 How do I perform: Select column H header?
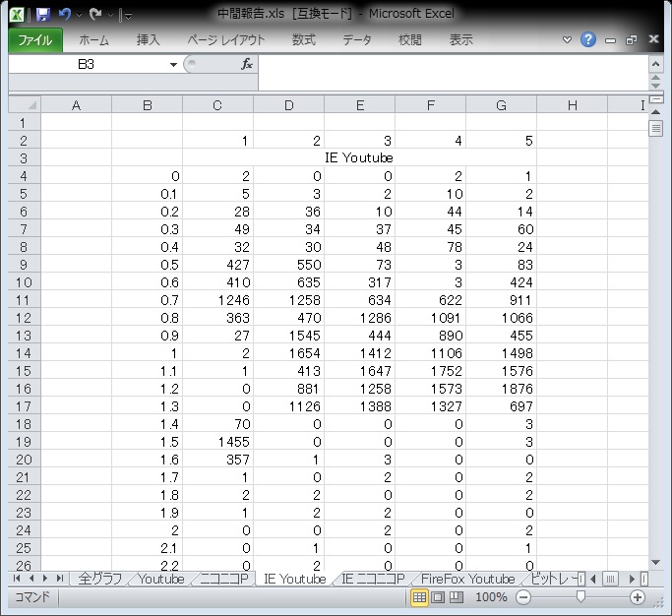[573, 105]
